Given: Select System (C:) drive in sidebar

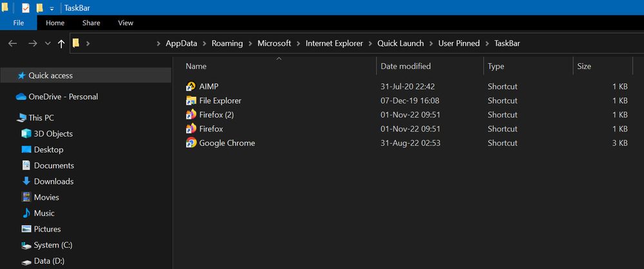Looking at the screenshot, I should [x=53, y=245].
